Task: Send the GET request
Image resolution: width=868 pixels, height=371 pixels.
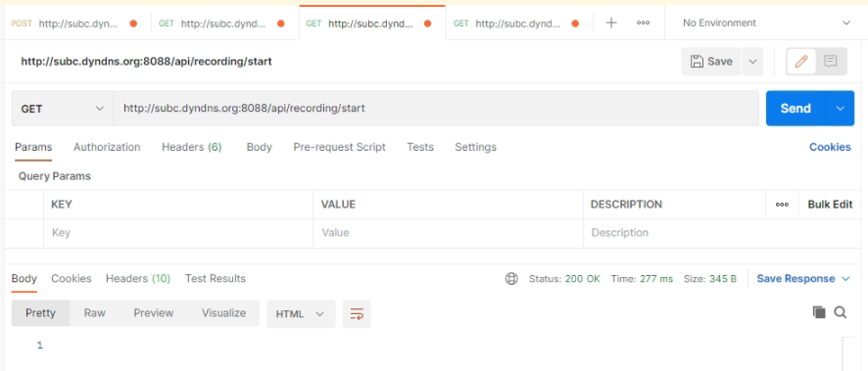Action: point(796,109)
